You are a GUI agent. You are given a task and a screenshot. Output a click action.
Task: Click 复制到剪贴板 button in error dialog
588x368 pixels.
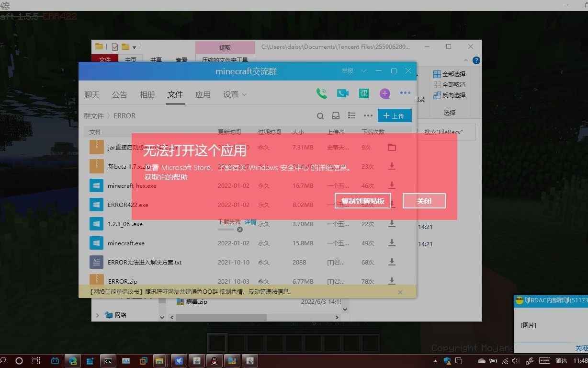363,201
